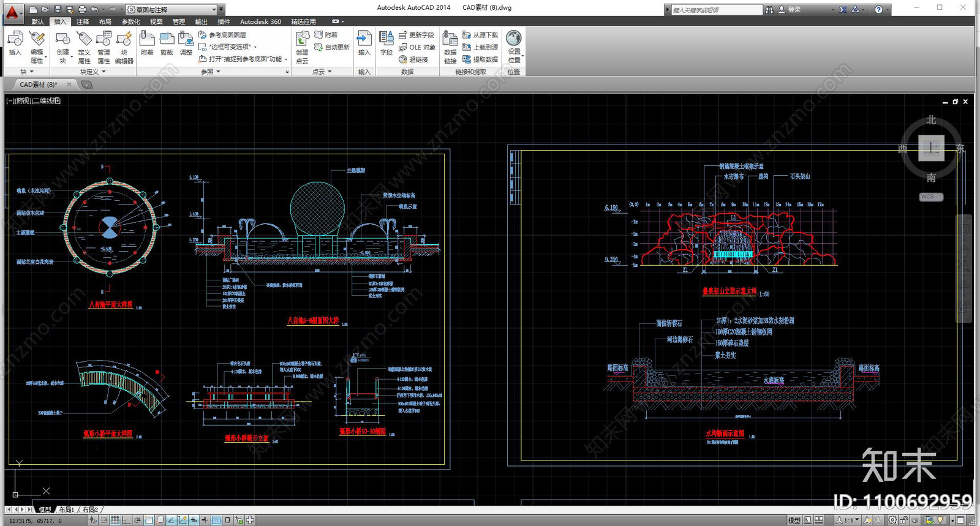Select Define Attributes (定义属性) tool
Screen dimensions: 980x526
pos(84,47)
